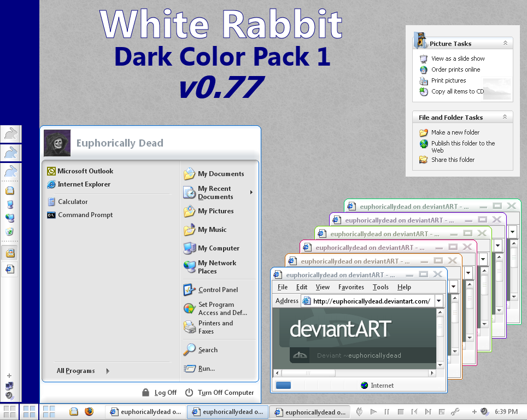
Task: Collapse the File and Folder Tasks panel
Action: pyautogui.click(x=505, y=116)
